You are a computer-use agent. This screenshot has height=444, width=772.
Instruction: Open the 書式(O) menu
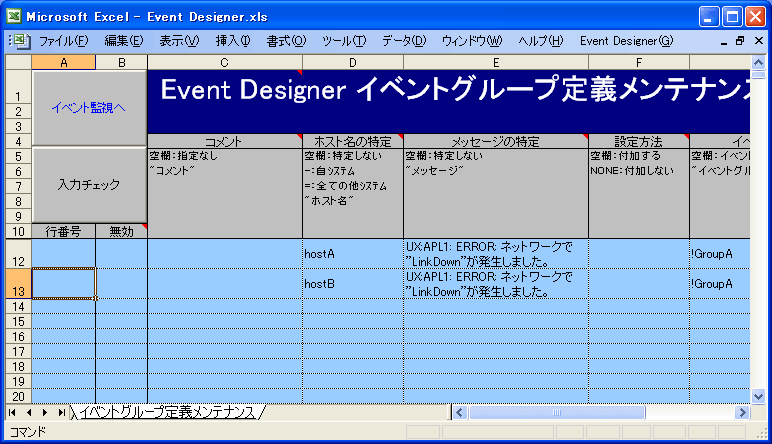(286, 41)
